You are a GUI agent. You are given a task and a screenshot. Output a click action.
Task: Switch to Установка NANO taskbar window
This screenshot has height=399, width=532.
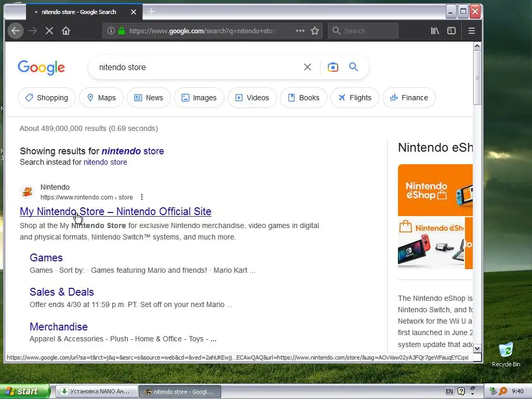click(97, 392)
